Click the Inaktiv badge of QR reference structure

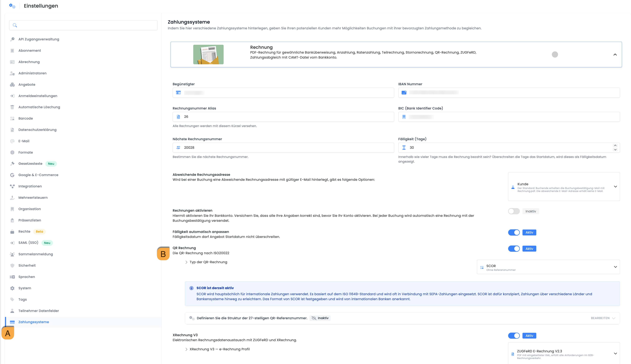(320, 318)
